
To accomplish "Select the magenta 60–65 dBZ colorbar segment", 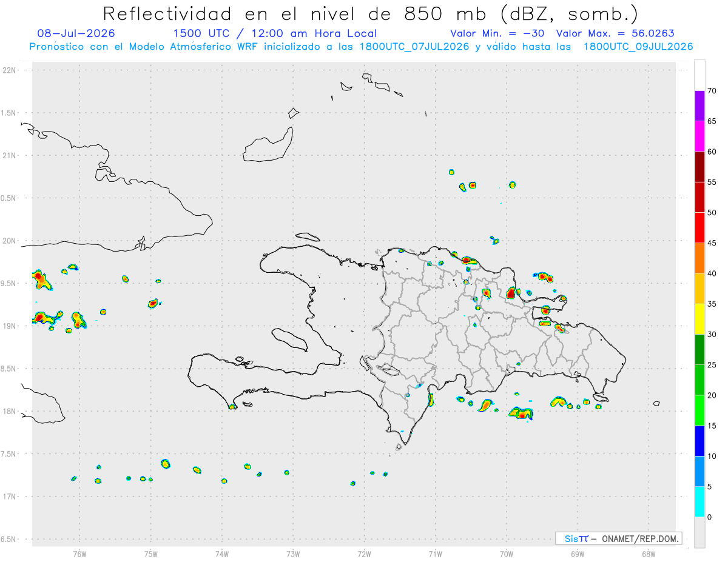I will point(699,136).
